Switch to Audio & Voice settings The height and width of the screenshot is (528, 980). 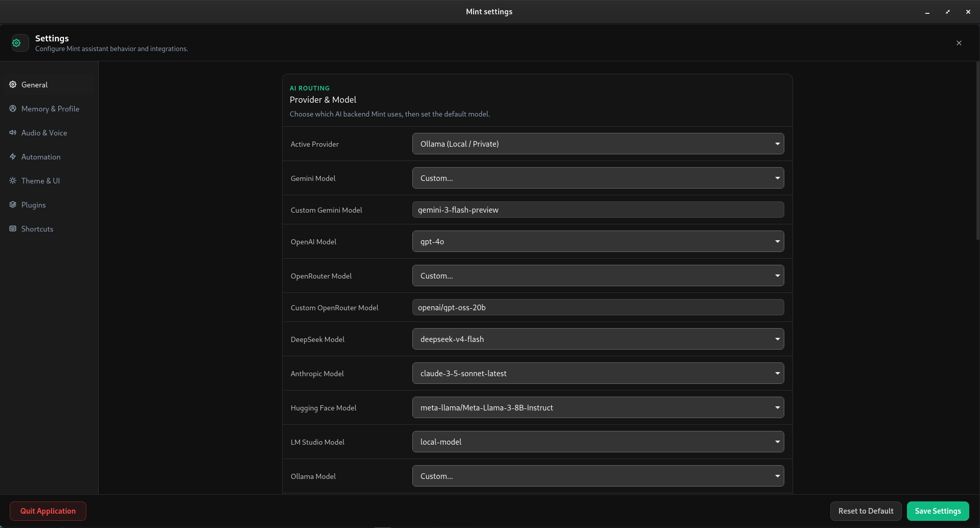coord(49,132)
